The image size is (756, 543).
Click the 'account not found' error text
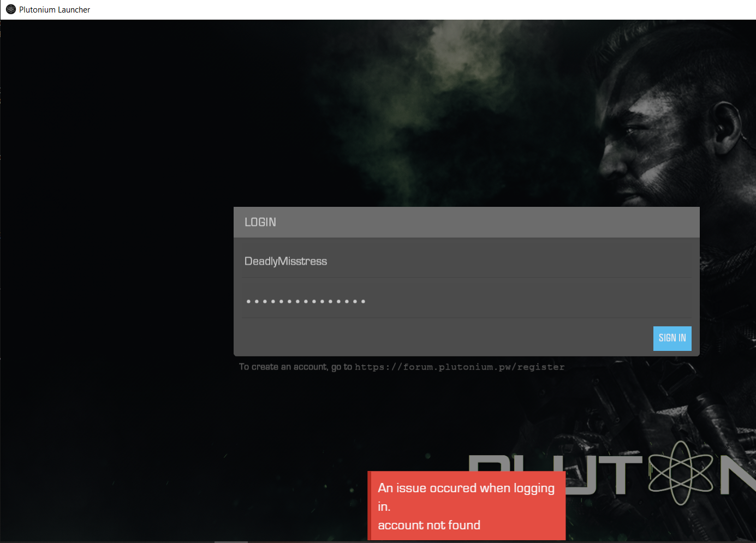coord(429,525)
